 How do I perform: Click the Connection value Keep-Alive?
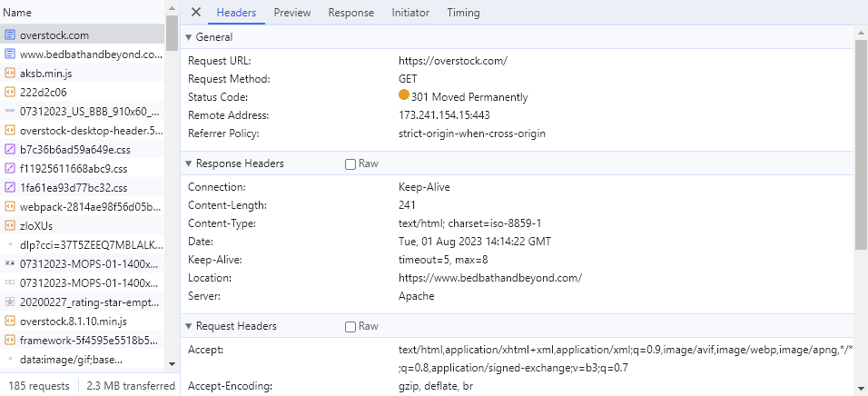point(424,187)
